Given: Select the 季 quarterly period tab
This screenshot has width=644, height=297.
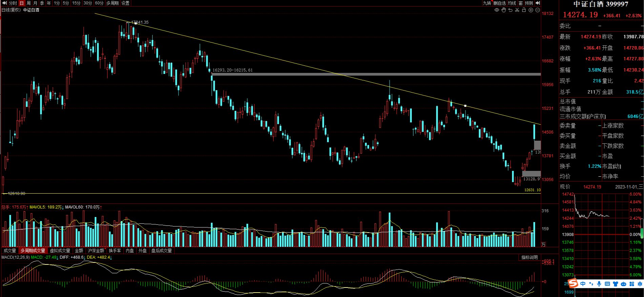Looking at the screenshot, I should coord(42,3).
